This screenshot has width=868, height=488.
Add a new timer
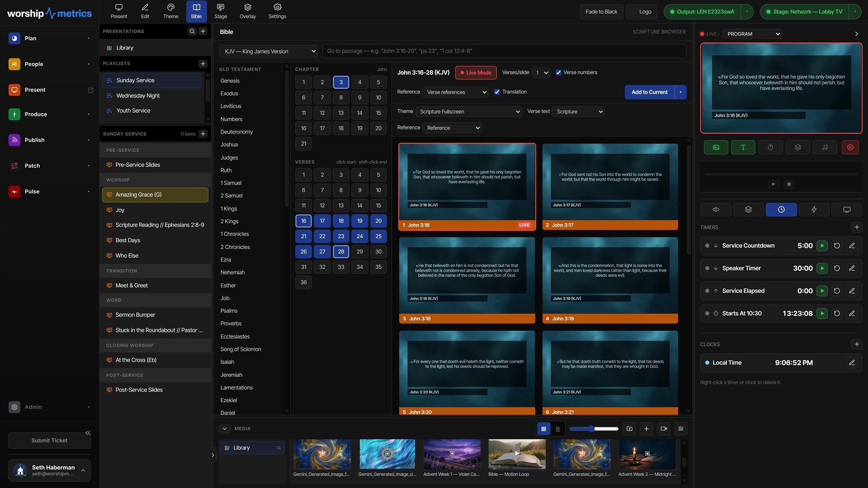pyautogui.click(x=857, y=227)
